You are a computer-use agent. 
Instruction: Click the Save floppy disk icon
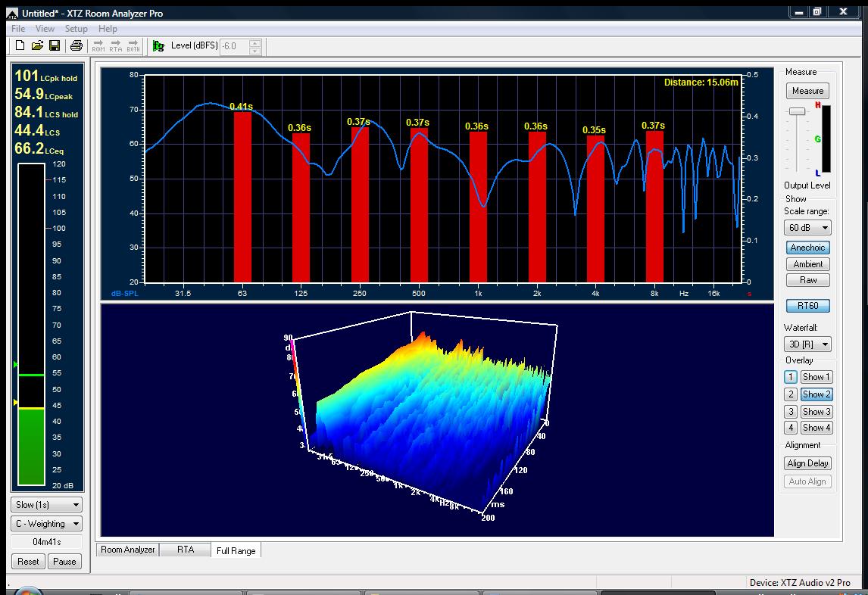(x=55, y=46)
